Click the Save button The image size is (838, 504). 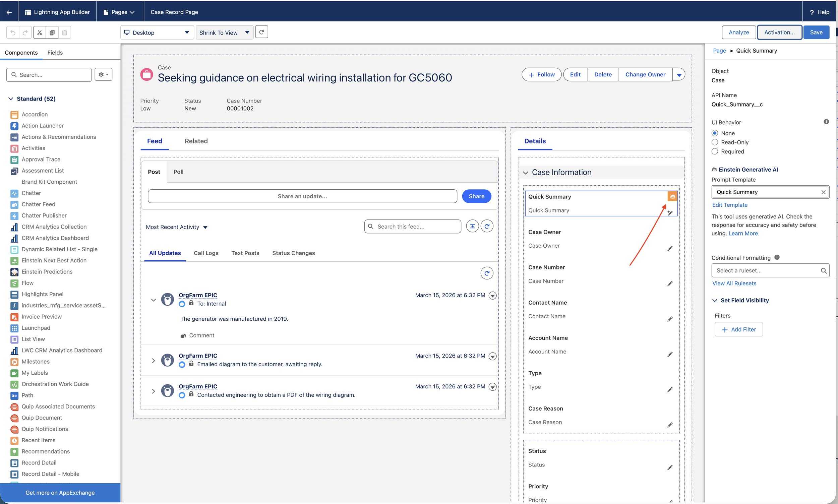click(816, 32)
